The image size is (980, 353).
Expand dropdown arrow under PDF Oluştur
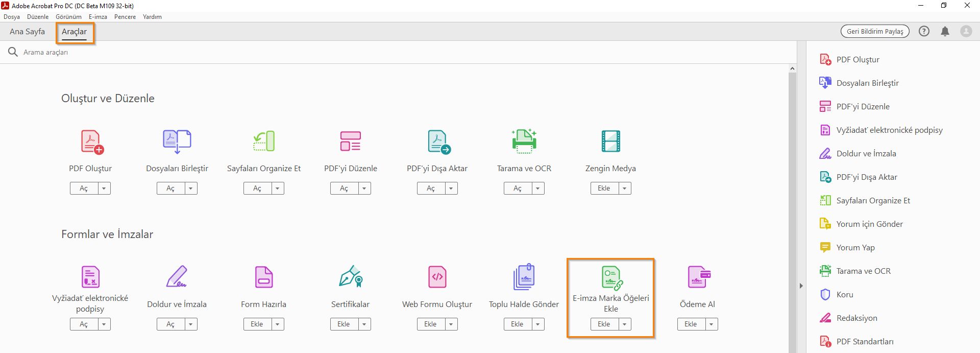click(x=104, y=189)
